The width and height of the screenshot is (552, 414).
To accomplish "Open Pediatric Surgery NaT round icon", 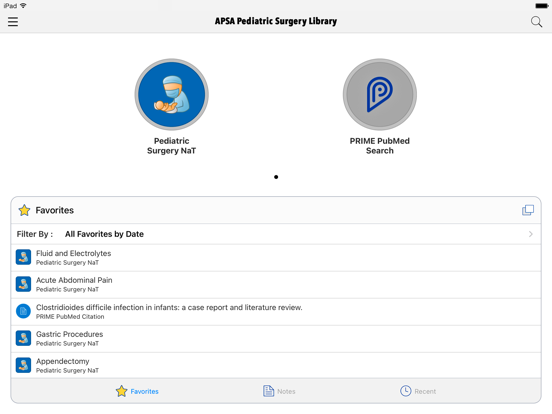I will tap(171, 94).
